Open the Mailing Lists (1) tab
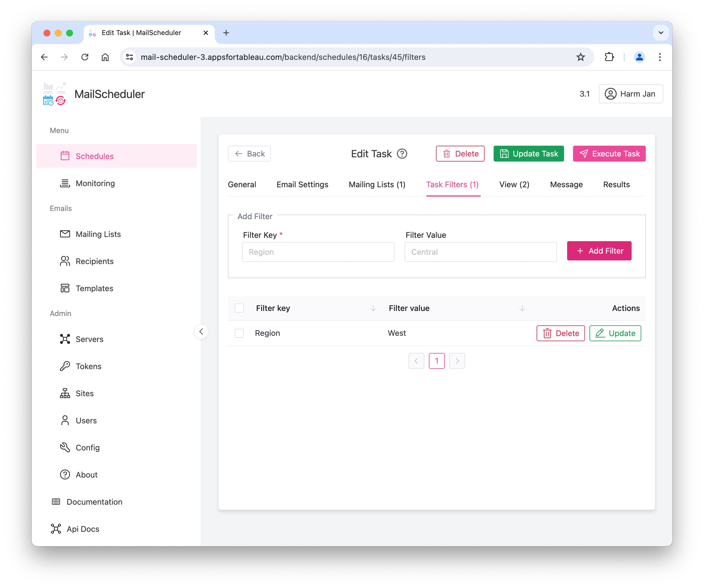 pos(377,185)
